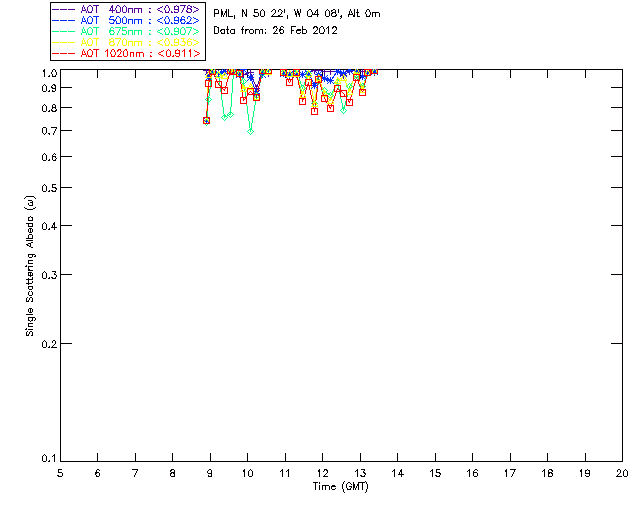Viewport: 640px width, 512px height.
Task: Select the AOT 675nm legend entry
Action: (x=126, y=31)
